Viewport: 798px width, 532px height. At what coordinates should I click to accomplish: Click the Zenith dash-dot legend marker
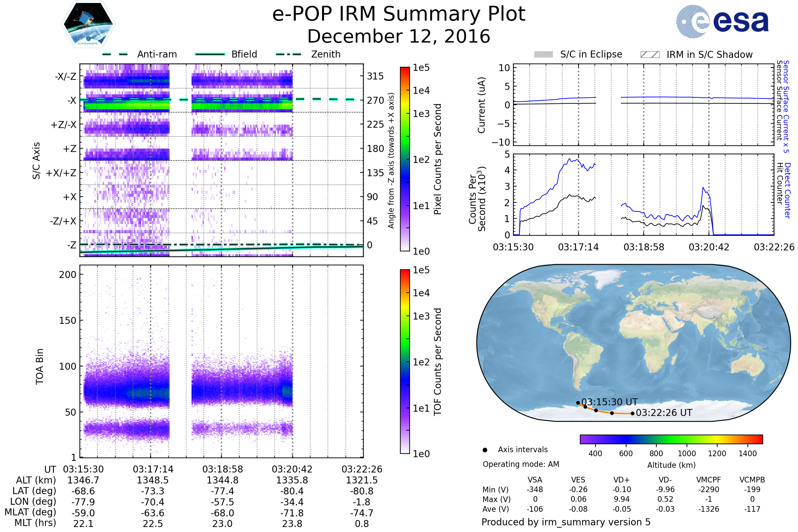click(x=288, y=54)
